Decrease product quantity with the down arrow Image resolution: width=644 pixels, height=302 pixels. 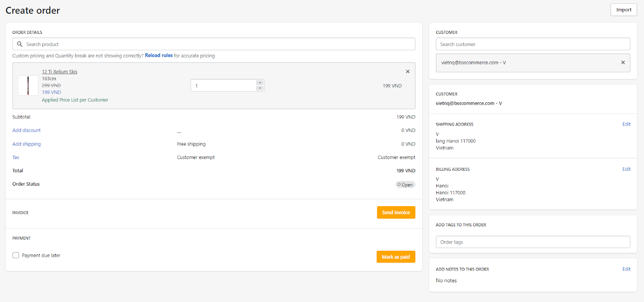pyautogui.click(x=260, y=88)
